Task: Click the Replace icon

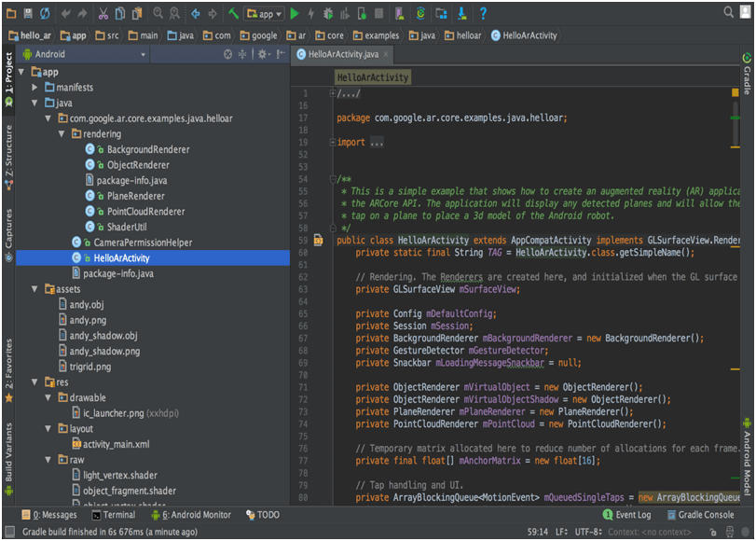Action: coord(175,13)
